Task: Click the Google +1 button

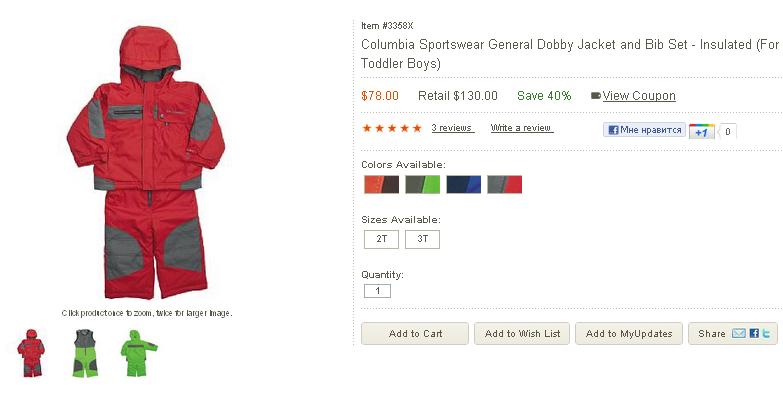Action: (x=702, y=131)
